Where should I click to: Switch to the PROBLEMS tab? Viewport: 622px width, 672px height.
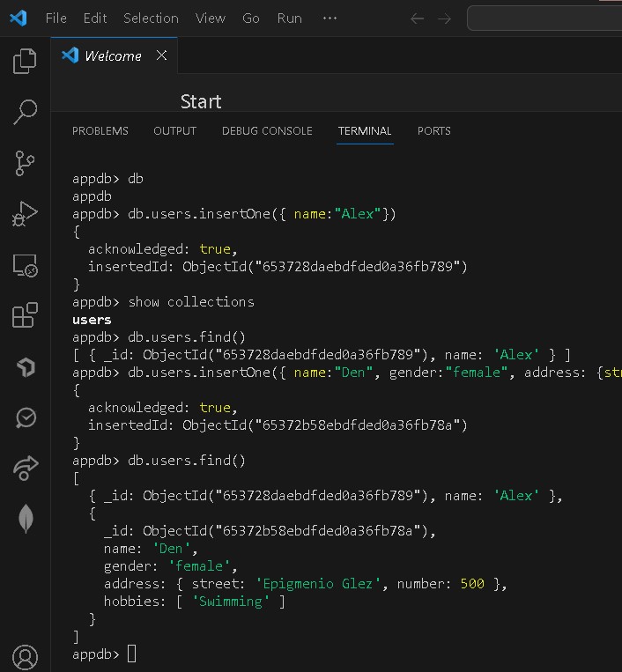tap(100, 130)
